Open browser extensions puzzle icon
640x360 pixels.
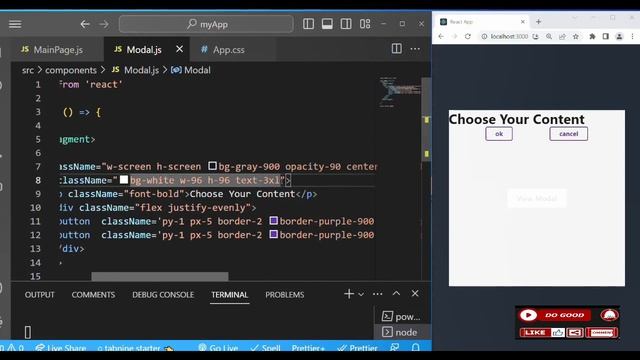pyautogui.click(x=592, y=36)
